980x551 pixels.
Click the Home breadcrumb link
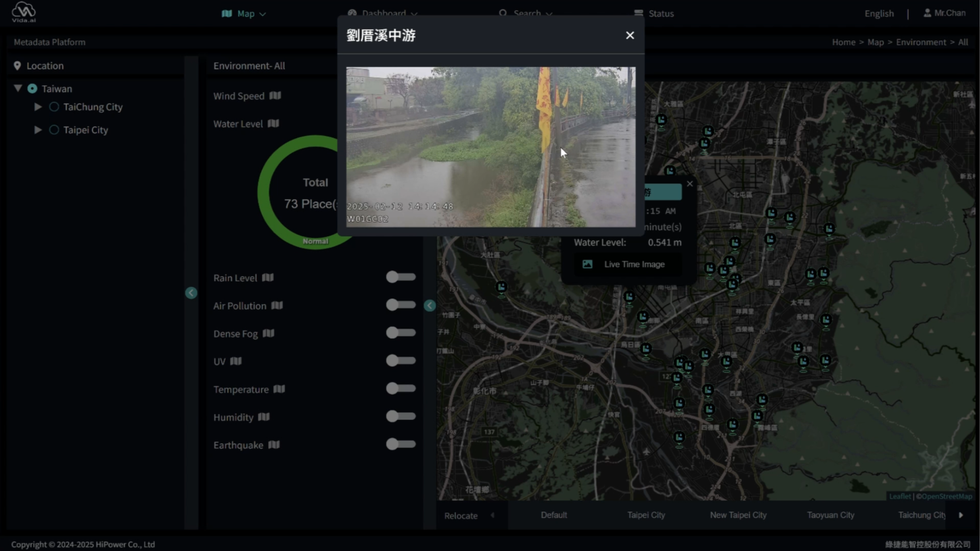843,42
